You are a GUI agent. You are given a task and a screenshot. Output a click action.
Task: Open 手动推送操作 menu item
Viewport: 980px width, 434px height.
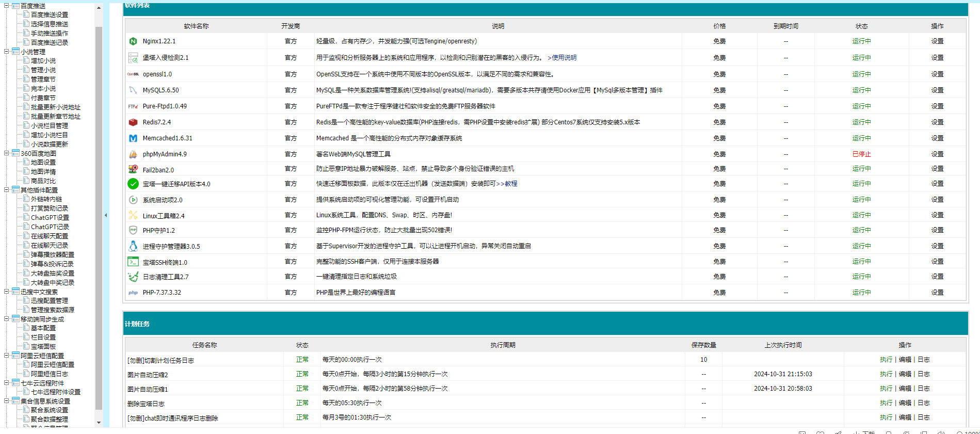(x=50, y=34)
